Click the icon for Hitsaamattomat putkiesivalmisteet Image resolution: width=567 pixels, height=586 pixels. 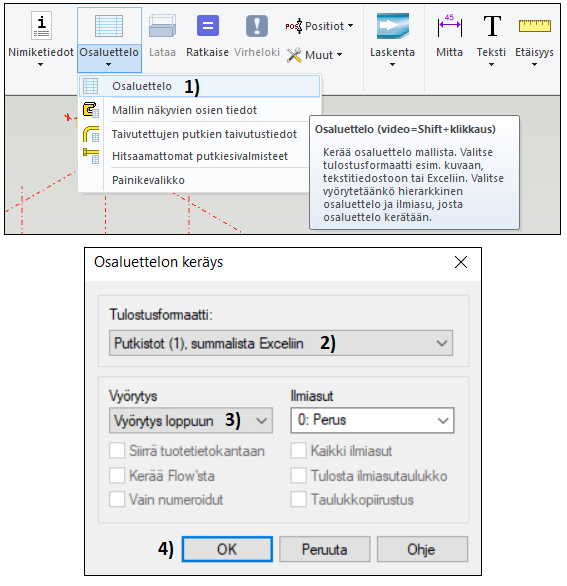91,156
